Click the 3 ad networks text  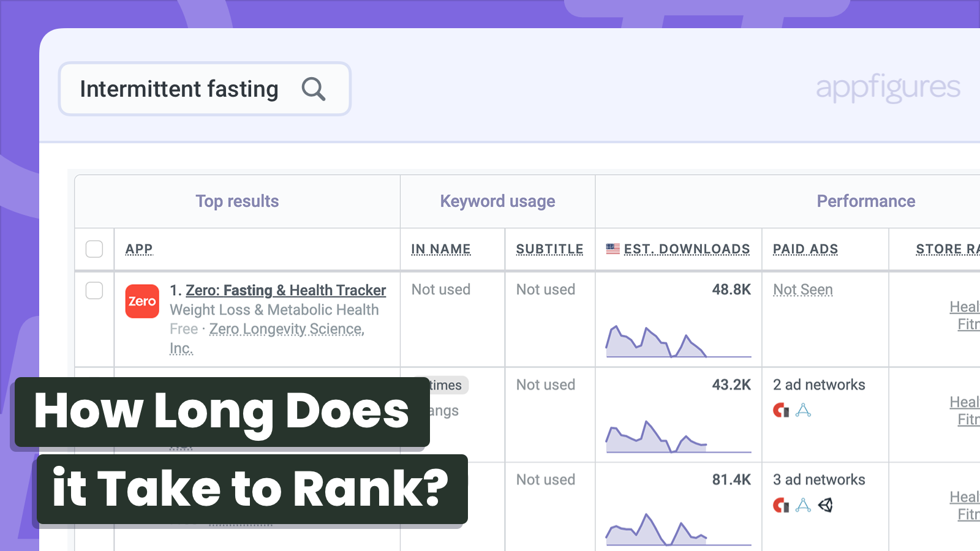(819, 480)
